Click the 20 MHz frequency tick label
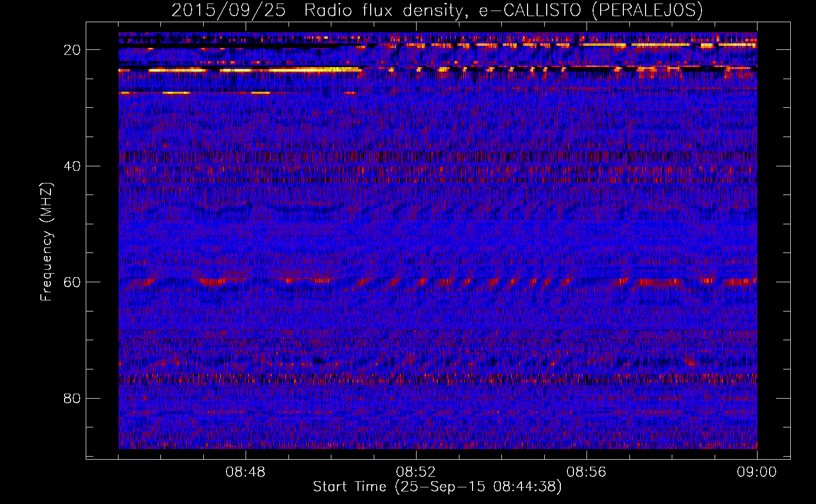The width and height of the screenshot is (816, 504). 72,50
